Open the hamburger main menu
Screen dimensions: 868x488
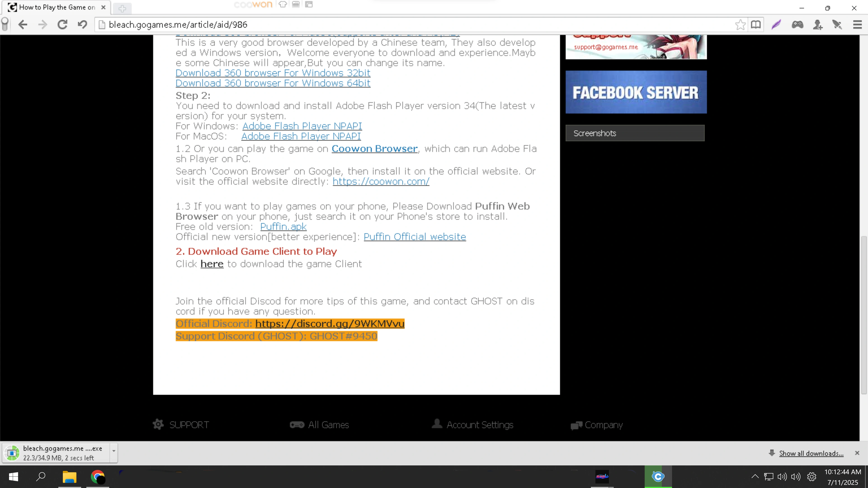coord(857,25)
